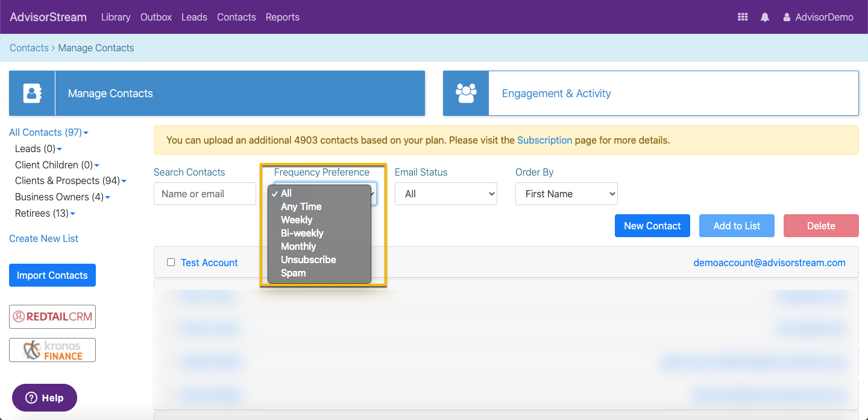Screen dimensions: 868x420
Task: Switch to Engagement & Activity tab
Action: tap(651, 93)
